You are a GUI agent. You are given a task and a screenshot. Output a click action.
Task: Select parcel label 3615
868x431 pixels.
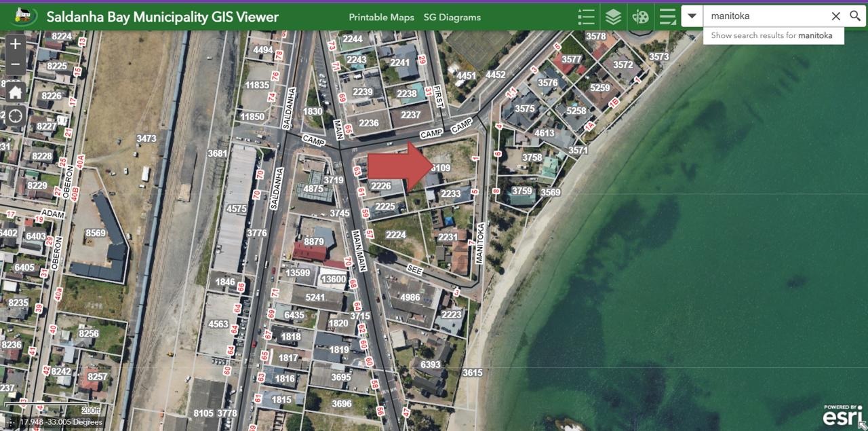click(472, 373)
